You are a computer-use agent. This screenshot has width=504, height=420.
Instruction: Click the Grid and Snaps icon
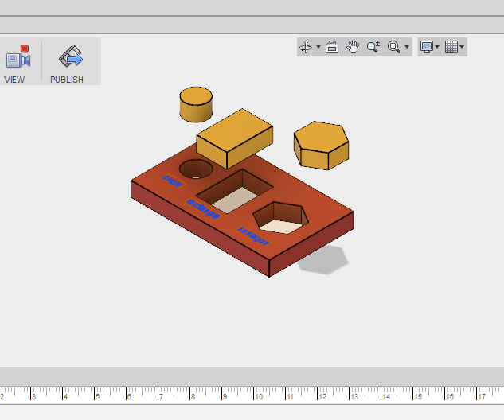click(x=451, y=47)
